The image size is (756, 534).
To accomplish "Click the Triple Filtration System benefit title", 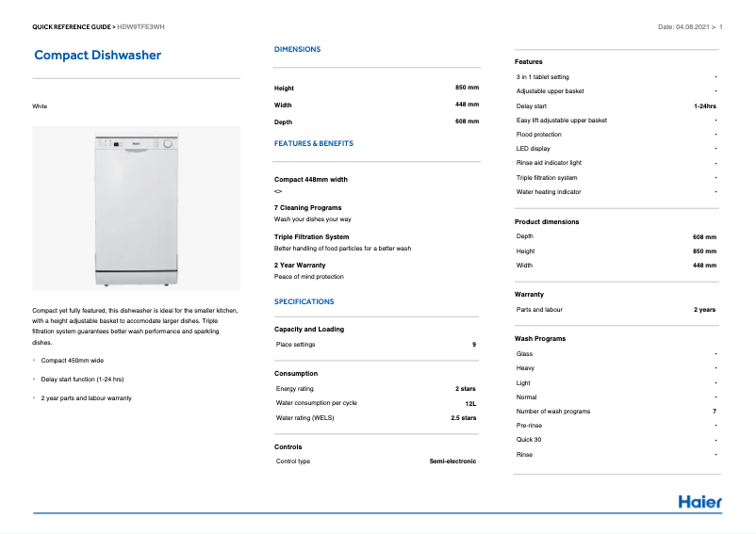I will click(x=311, y=236).
